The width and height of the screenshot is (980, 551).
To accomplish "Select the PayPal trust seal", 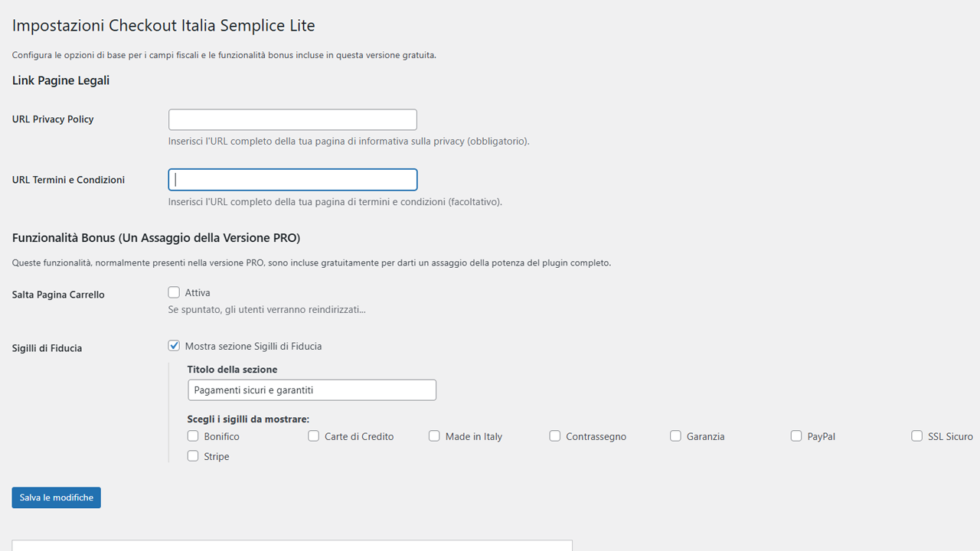I will pos(795,435).
